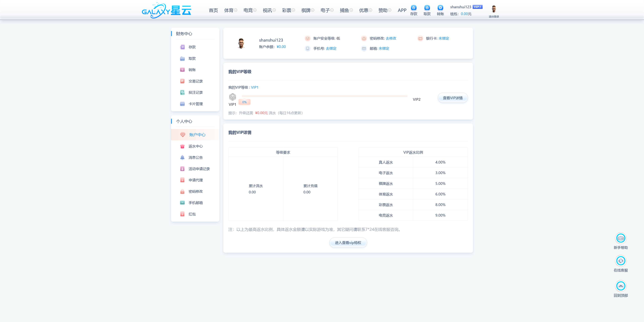Open the 优惠 promotions dropdown
This screenshot has width=644, height=322.
(x=364, y=10)
